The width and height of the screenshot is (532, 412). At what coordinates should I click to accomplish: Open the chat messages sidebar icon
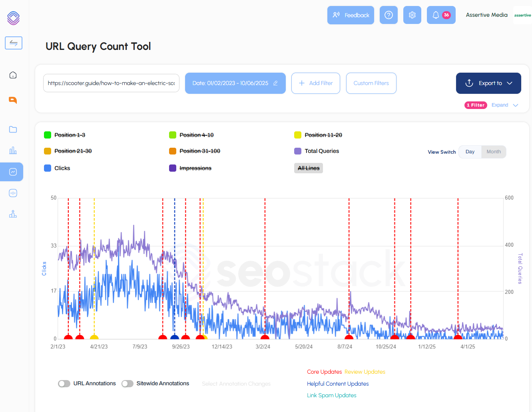(12, 100)
